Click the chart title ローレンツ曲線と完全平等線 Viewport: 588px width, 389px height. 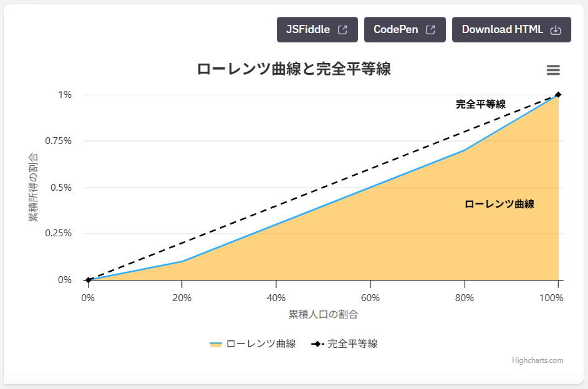coord(294,69)
